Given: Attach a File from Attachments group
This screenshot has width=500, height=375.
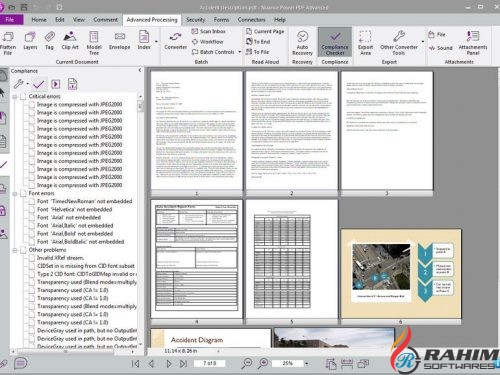Looking at the screenshot, I should coord(437,34).
